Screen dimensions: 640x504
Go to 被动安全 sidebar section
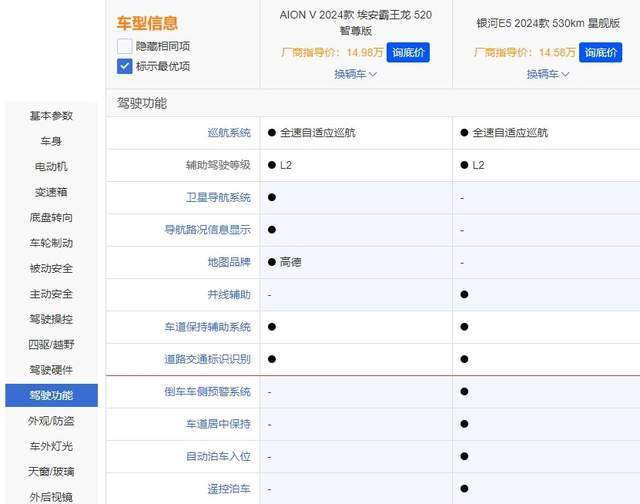point(51,269)
